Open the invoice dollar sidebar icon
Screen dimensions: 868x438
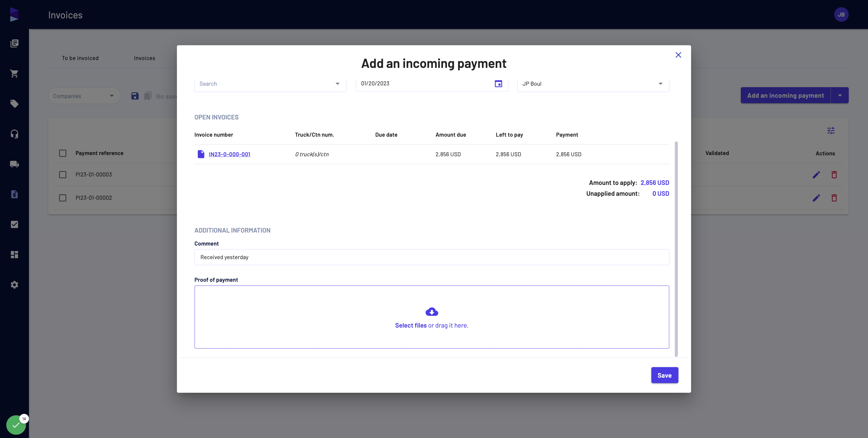point(14,194)
